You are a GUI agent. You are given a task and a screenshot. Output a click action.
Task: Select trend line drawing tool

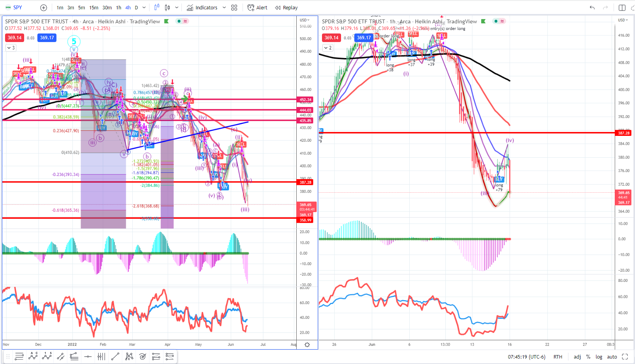coord(115,356)
